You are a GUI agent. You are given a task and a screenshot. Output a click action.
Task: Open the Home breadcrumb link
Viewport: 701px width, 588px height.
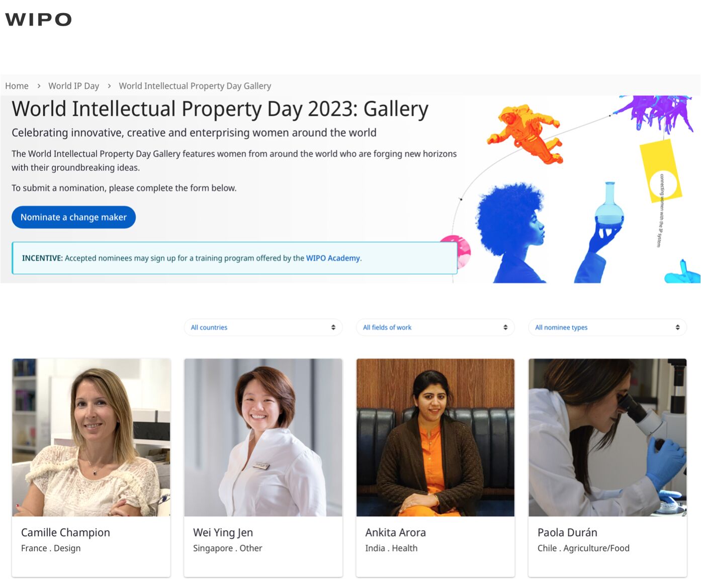click(17, 86)
